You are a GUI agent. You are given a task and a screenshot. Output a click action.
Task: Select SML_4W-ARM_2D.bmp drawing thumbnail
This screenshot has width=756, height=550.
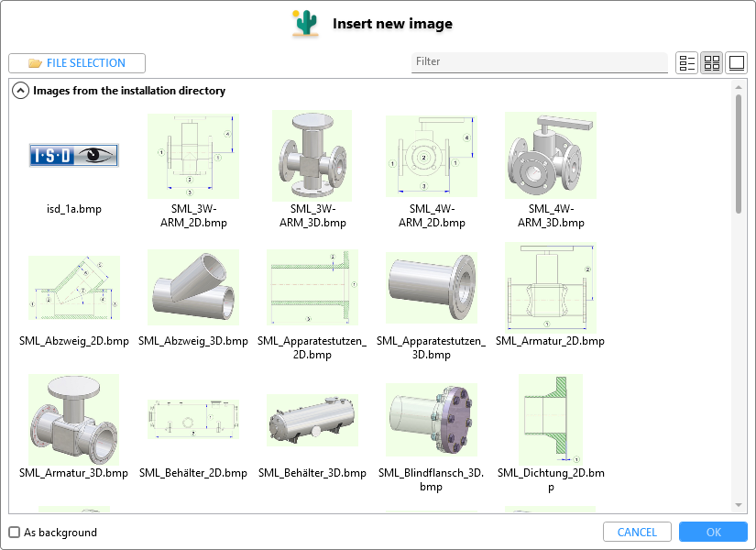tap(431, 156)
